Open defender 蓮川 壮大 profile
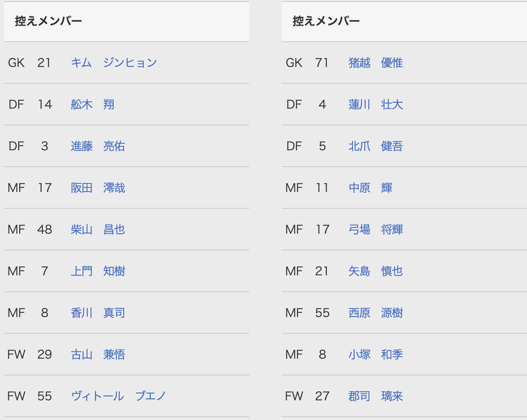Screen dimensions: 527x420 pos(375,104)
